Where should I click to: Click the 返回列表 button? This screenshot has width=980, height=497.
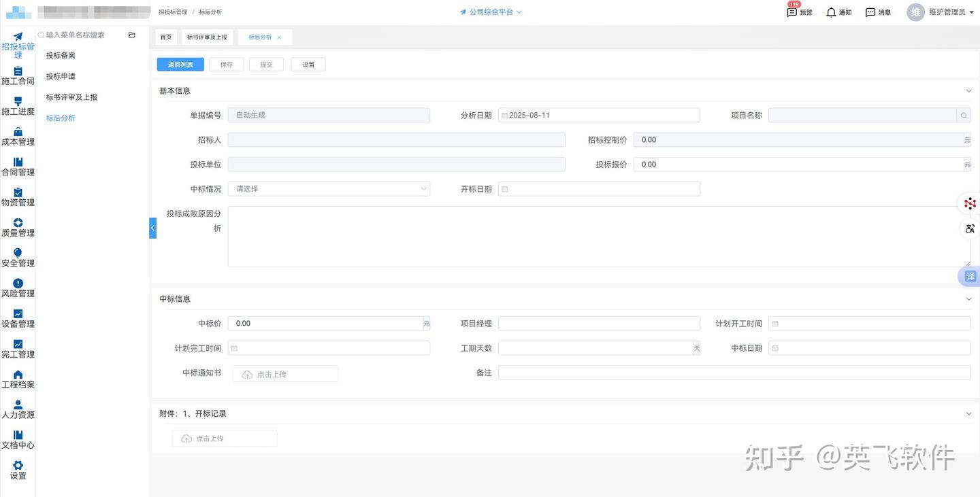tap(180, 65)
